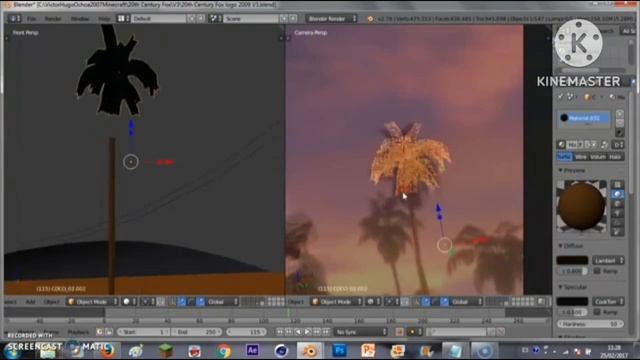The height and width of the screenshot is (360, 640).
Task: Open Google Chrome from the taskbar
Action: (x=223, y=350)
